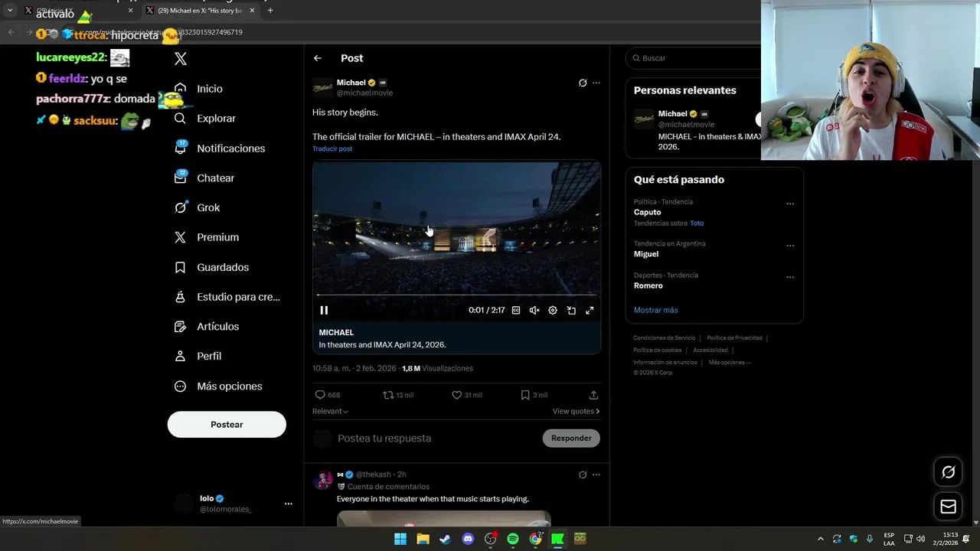Open Más opciones in the sidebar

click(x=218, y=386)
